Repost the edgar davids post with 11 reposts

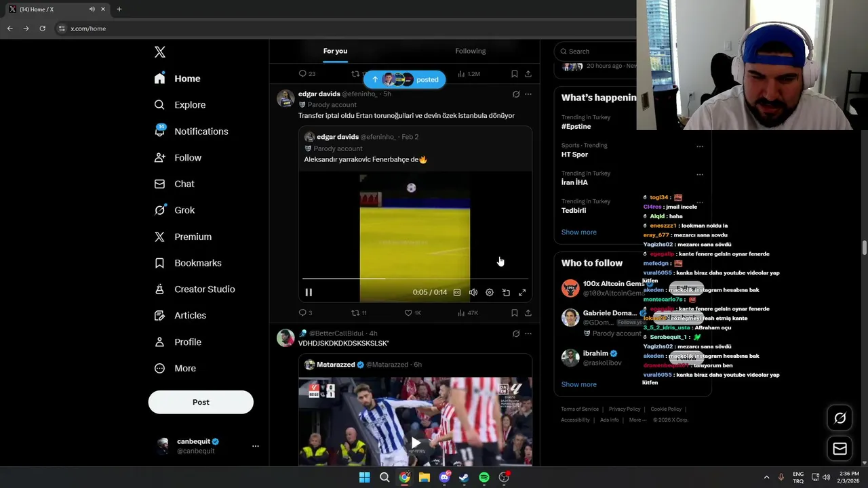pyautogui.click(x=359, y=312)
